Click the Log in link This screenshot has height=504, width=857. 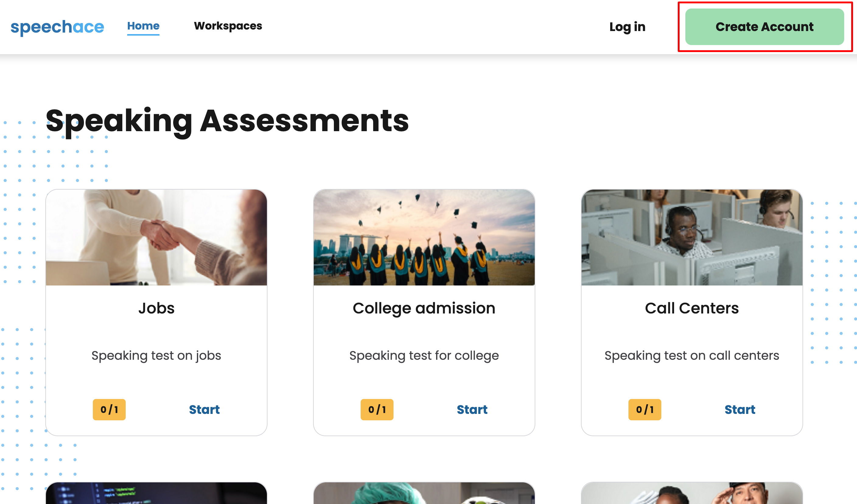[x=627, y=27]
